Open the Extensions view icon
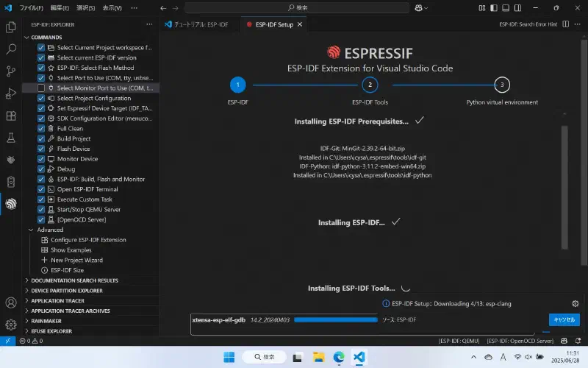The image size is (588, 368). tap(11, 116)
